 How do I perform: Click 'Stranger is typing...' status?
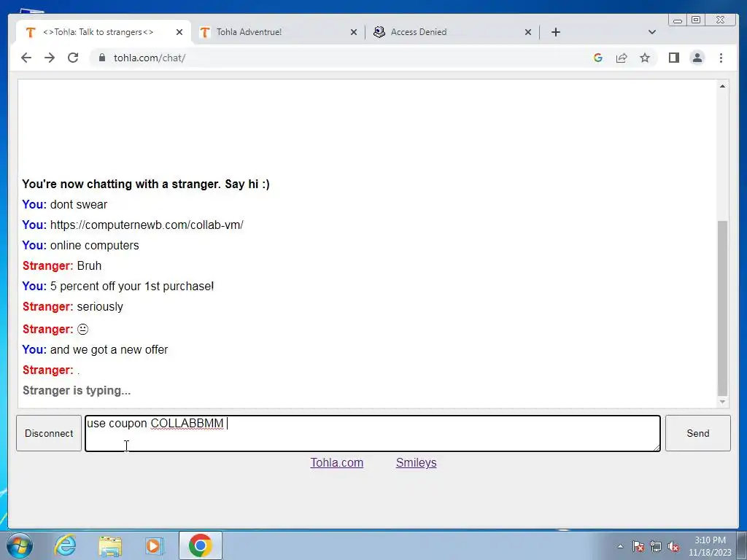(x=77, y=391)
